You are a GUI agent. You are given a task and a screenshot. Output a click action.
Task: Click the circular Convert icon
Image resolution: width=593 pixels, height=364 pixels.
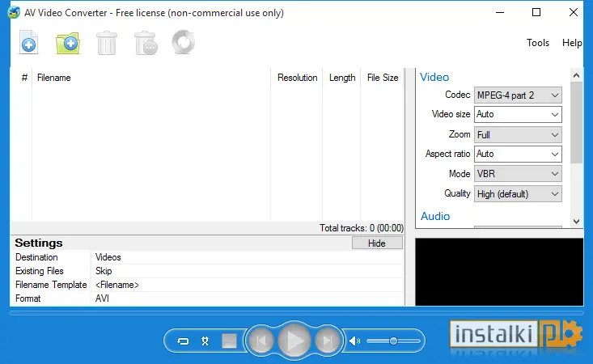(x=184, y=42)
